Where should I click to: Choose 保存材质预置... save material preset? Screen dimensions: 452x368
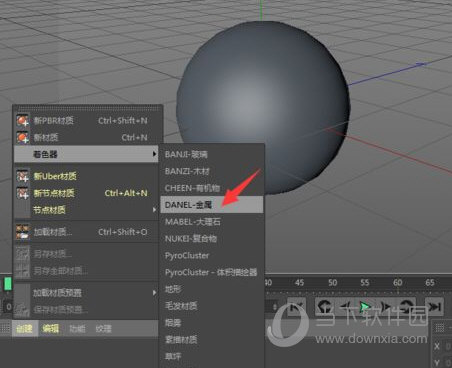click(86, 310)
